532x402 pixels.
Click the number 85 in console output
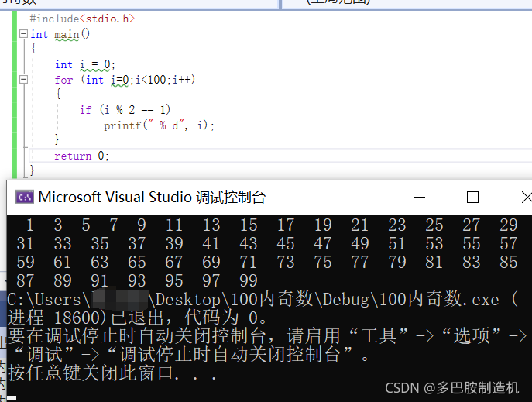tap(508, 263)
